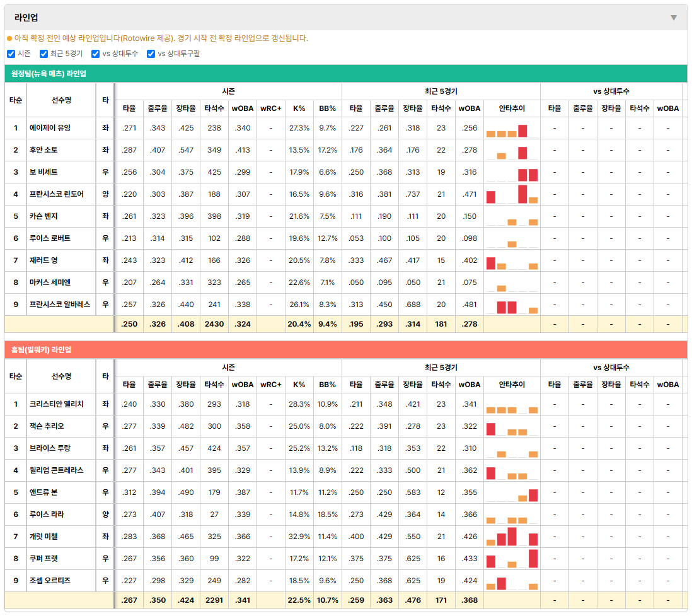Image resolution: width=692 pixels, height=616 pixels.
Task: Toggle the vs 상대투구팔 checkbox
Action: (x=151, y=54)
